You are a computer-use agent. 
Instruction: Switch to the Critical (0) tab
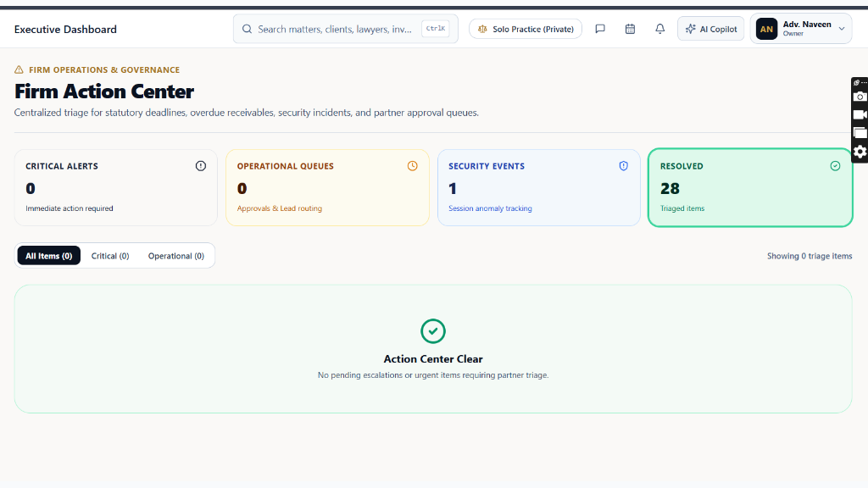point(110,256)
